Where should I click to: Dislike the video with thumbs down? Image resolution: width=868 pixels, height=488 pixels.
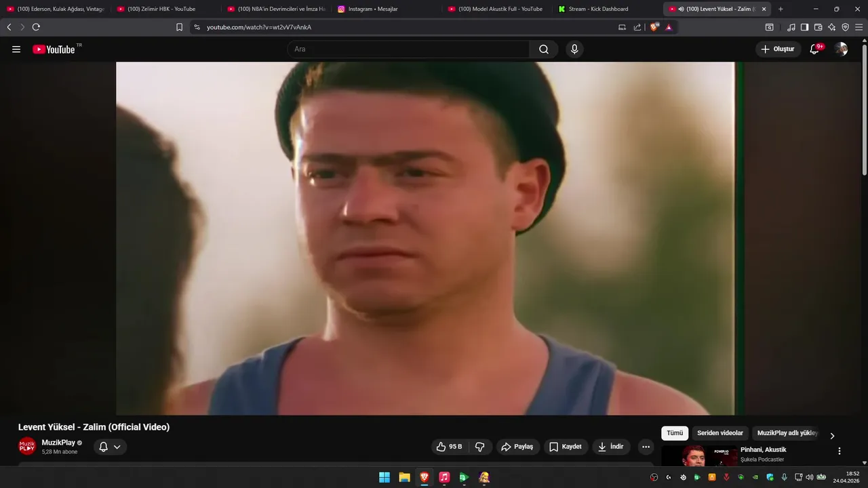tap(479, 447)
